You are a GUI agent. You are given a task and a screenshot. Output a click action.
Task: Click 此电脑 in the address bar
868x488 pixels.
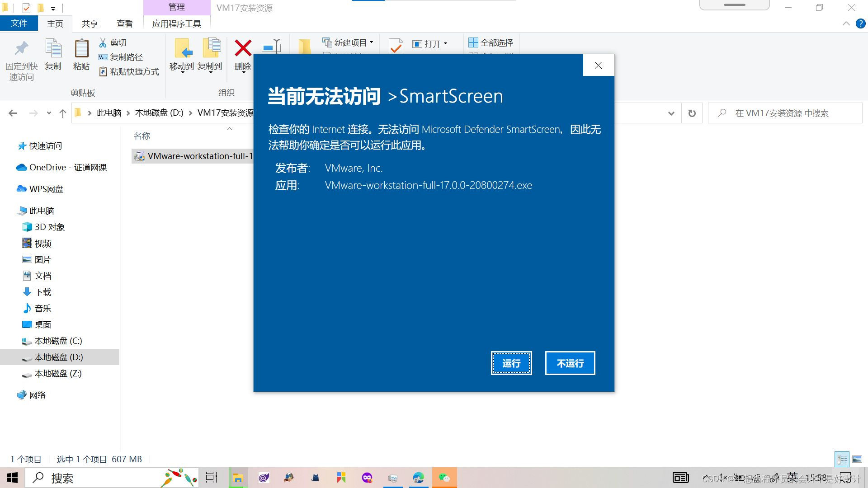(x=109, y=113)
